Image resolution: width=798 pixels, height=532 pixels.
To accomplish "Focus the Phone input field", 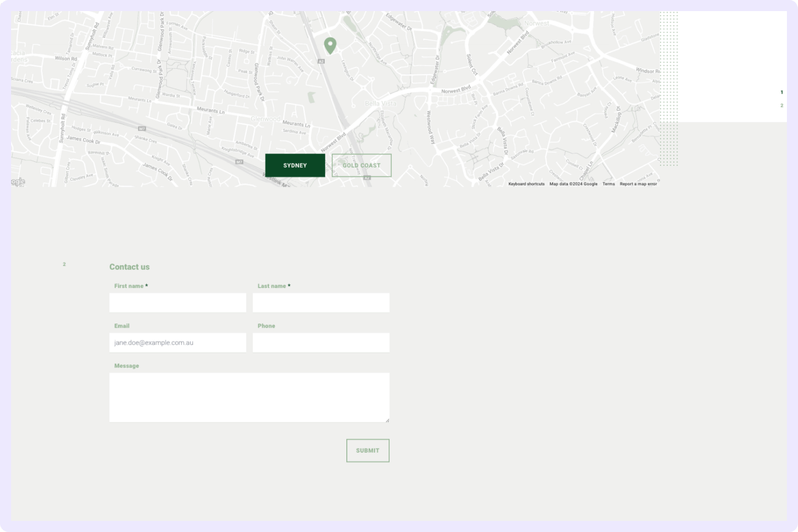I will (321, 343).
